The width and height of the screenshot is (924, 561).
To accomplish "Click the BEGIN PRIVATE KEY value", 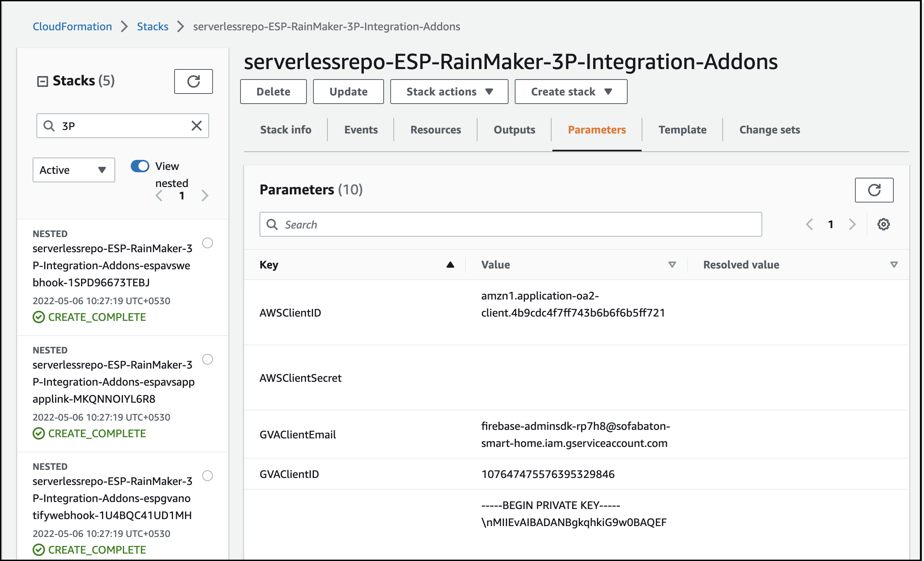I will (574, 514).
